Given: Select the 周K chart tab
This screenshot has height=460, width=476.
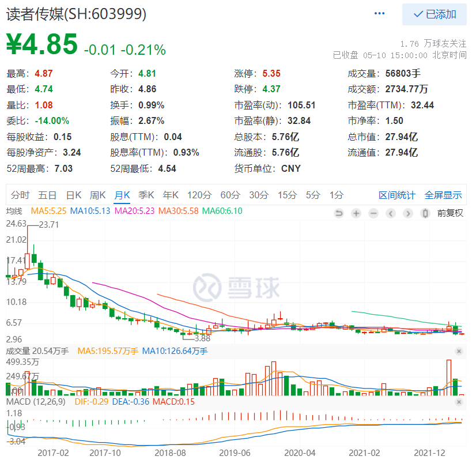Looking at the screenshot, I should 97,195.
